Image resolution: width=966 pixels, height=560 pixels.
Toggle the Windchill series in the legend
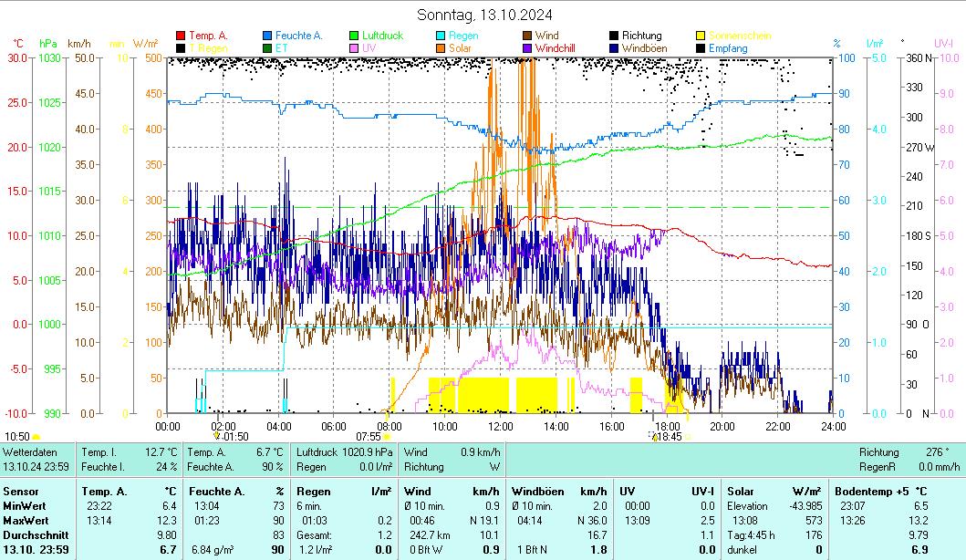pyautogui.click(x=555, y=48)
